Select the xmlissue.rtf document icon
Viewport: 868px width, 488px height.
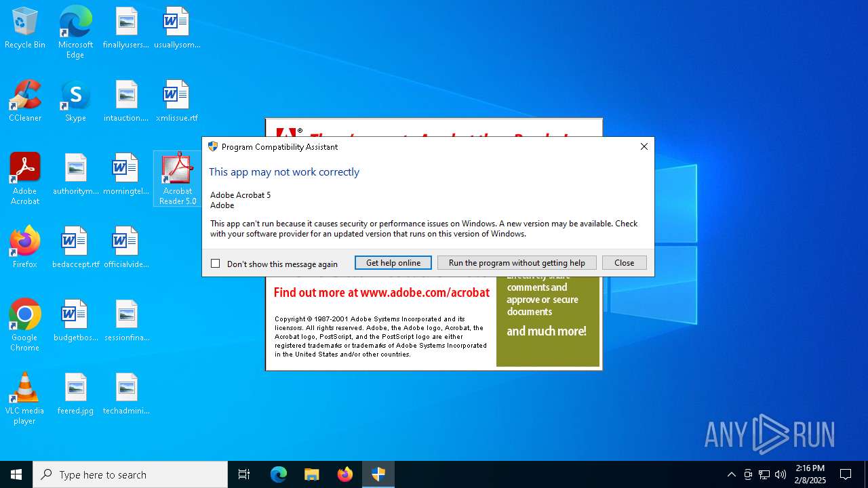pyautogui.click(x=177, y=102)
